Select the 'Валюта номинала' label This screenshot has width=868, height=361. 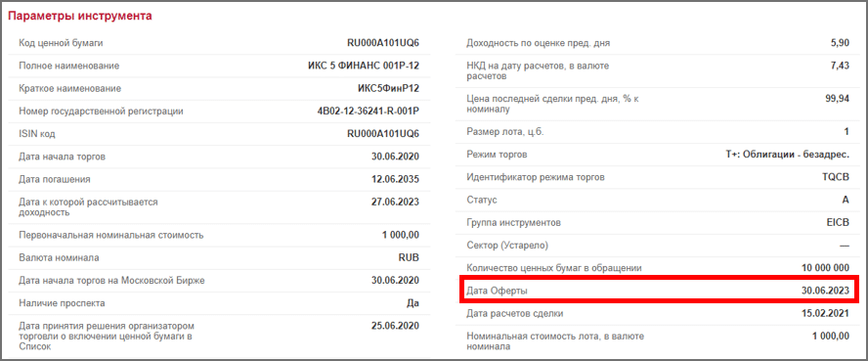60,257
